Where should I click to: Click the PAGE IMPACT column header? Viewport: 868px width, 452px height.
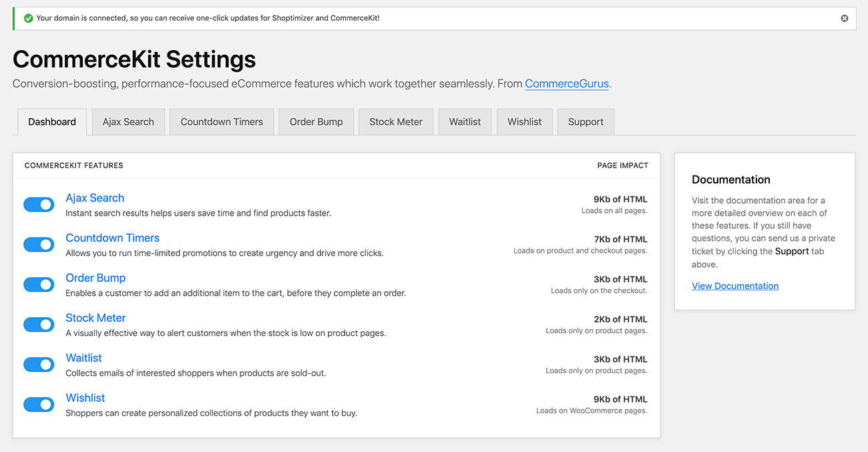[x=622, y=166]
